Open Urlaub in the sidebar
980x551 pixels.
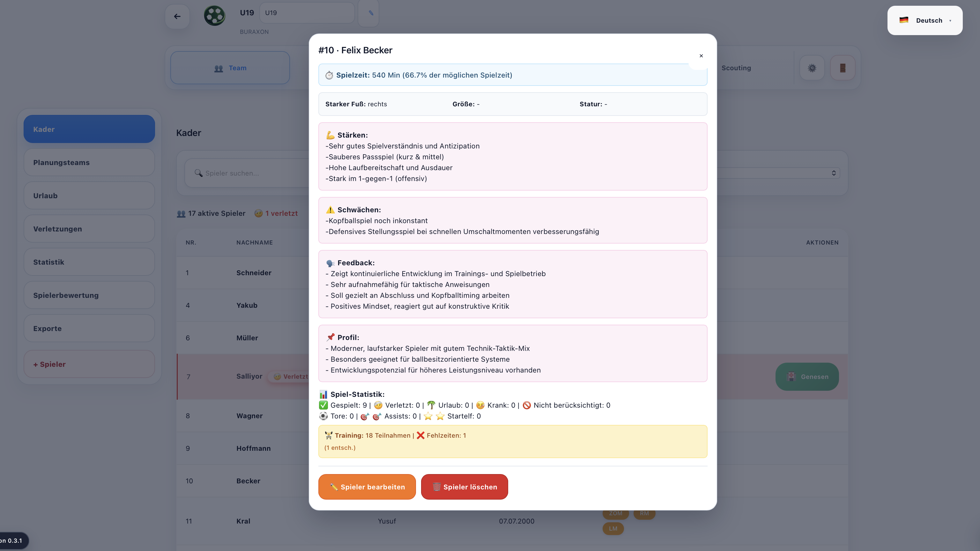[x=89, y=196]
